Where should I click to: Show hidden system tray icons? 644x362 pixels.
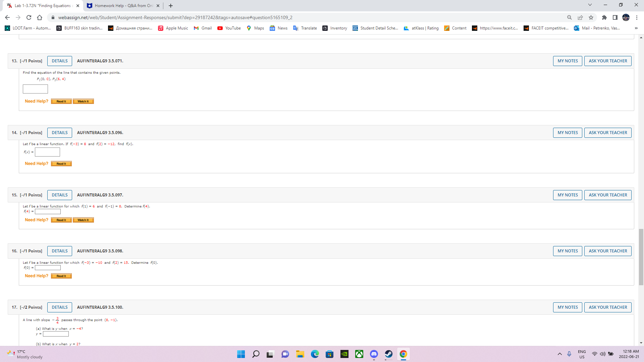[x=559, y=354]
